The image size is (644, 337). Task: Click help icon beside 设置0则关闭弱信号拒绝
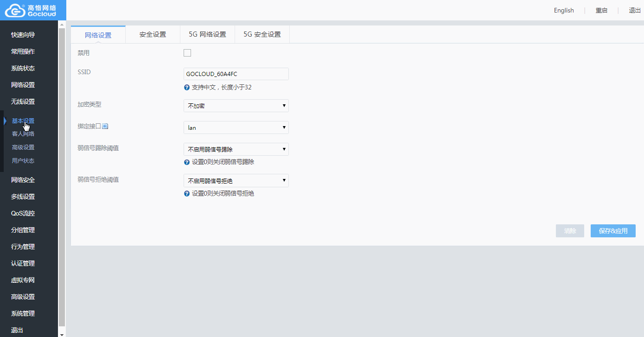coord(187,194)
